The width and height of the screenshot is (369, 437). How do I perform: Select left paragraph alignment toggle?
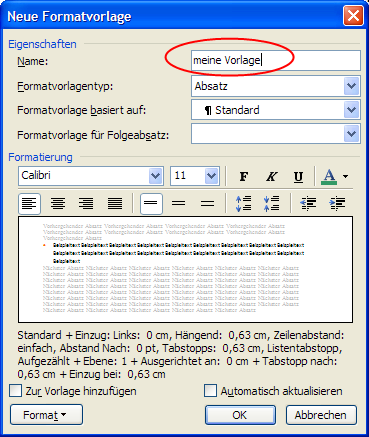pyautogui.click(x=29, y=203)
